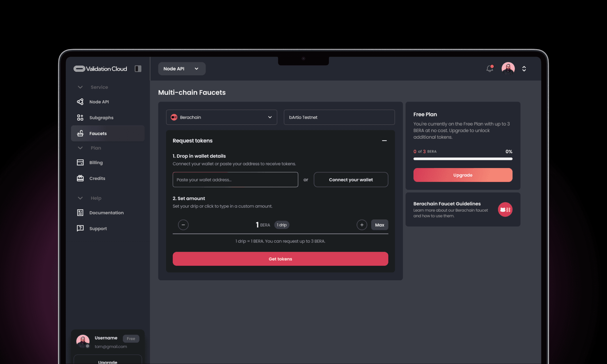Viewport: 607px width, 364px height.
Task: Select the Faucets sidebar item
Action: click(108, 133)
